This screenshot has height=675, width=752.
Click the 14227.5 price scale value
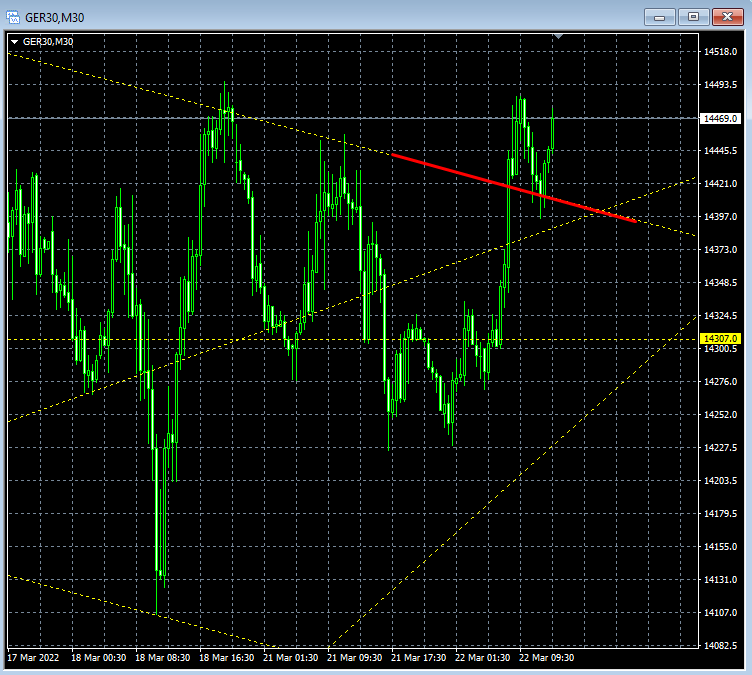tap(720, 448)
